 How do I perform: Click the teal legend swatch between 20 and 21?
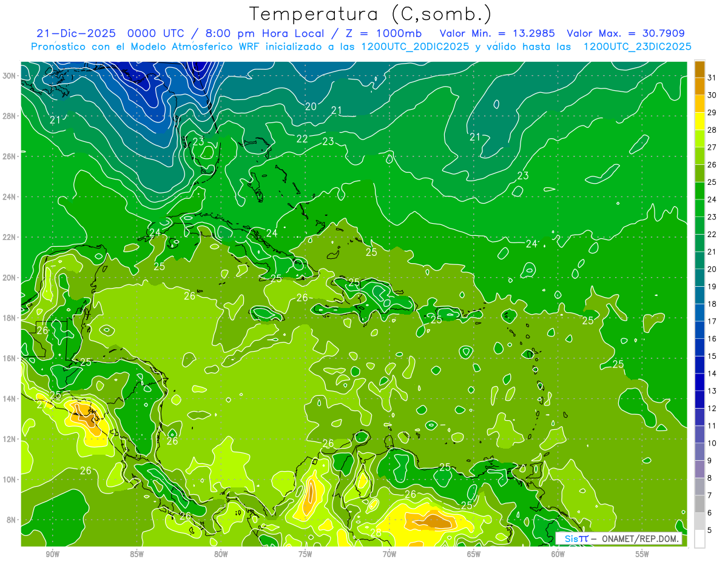pyautogui.click(x=699, y=261)
